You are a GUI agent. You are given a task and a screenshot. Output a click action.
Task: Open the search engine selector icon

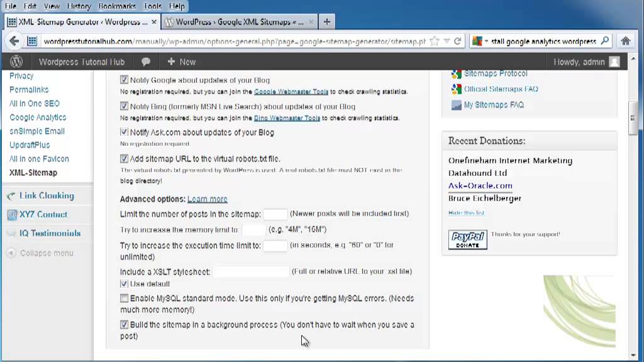tap(477, 41)
